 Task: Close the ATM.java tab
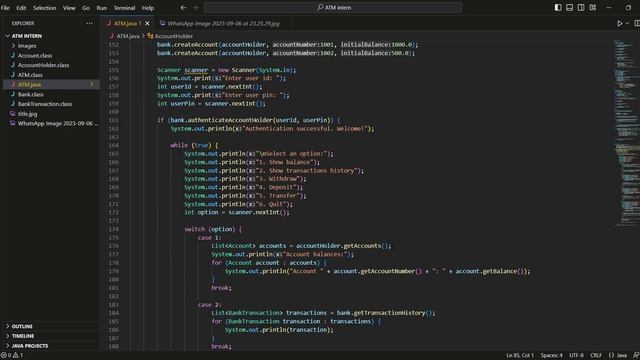point(147,23)
